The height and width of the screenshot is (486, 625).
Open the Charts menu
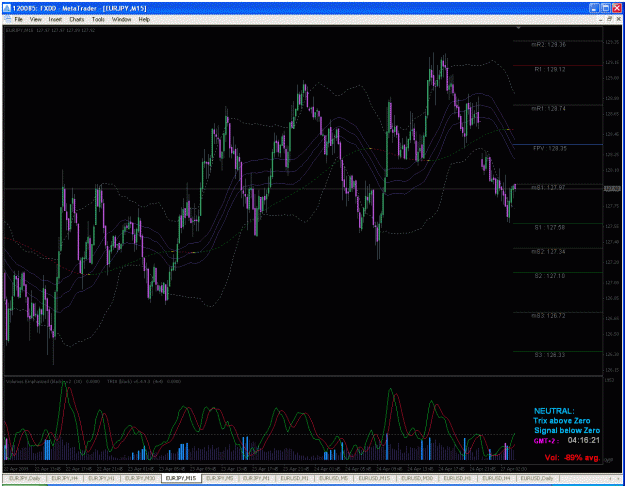tap(77, 19)
